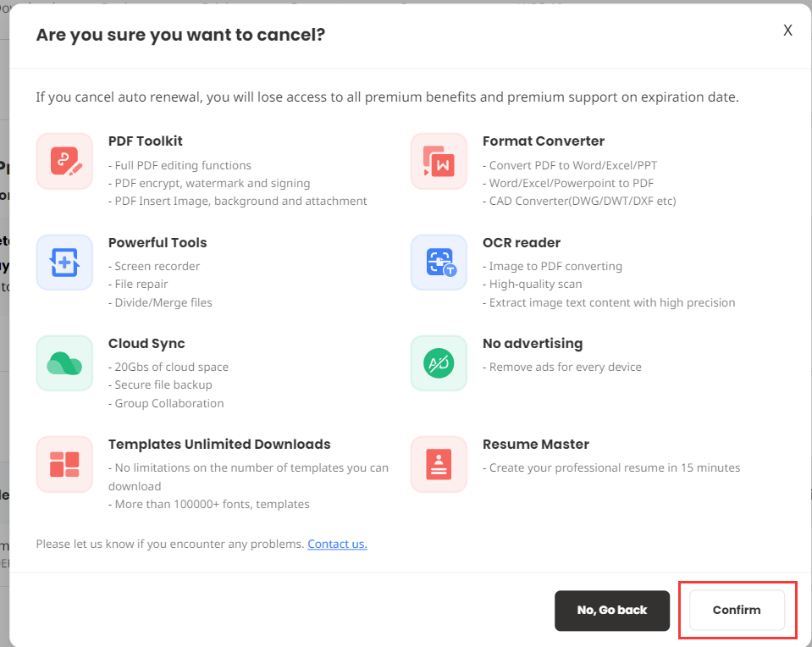
Task: Click the No advertising heading
Action: click(x=532, y=344)
